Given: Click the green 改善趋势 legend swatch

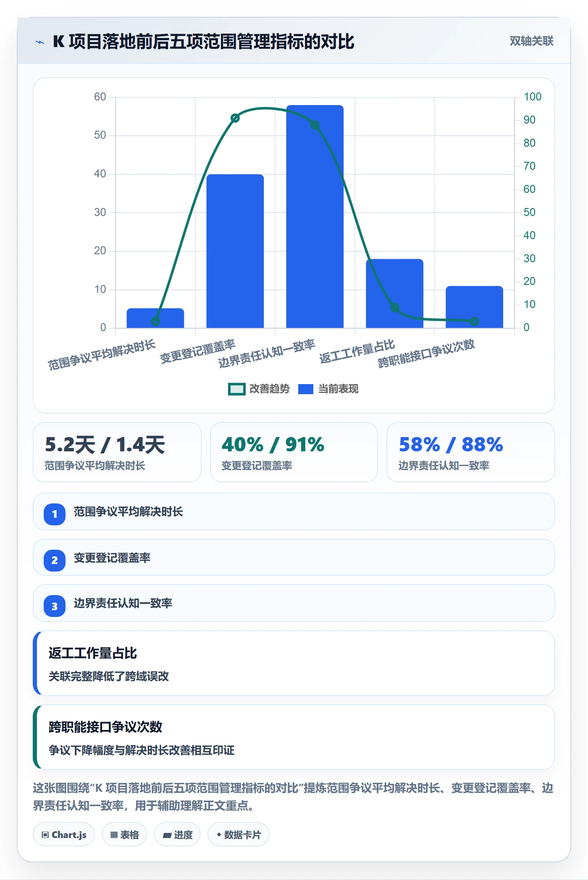Looking at the screenshot, I should coord(236,389).
